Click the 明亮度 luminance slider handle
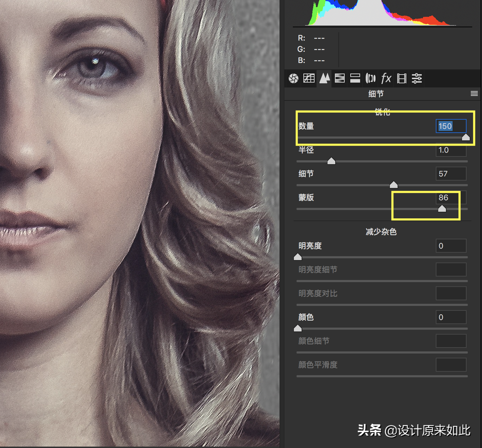 tap(298, 257)
